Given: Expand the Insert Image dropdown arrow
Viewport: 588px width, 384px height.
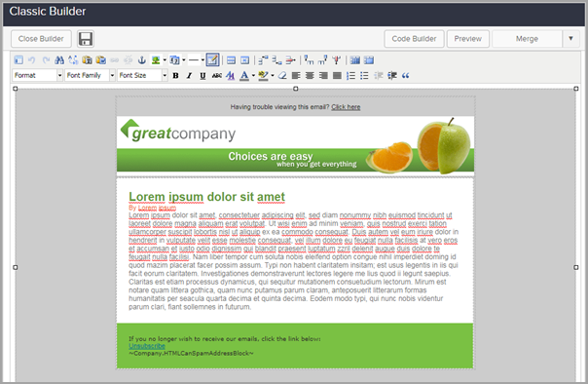Looking at the screenshot, I should coord(165,60).
